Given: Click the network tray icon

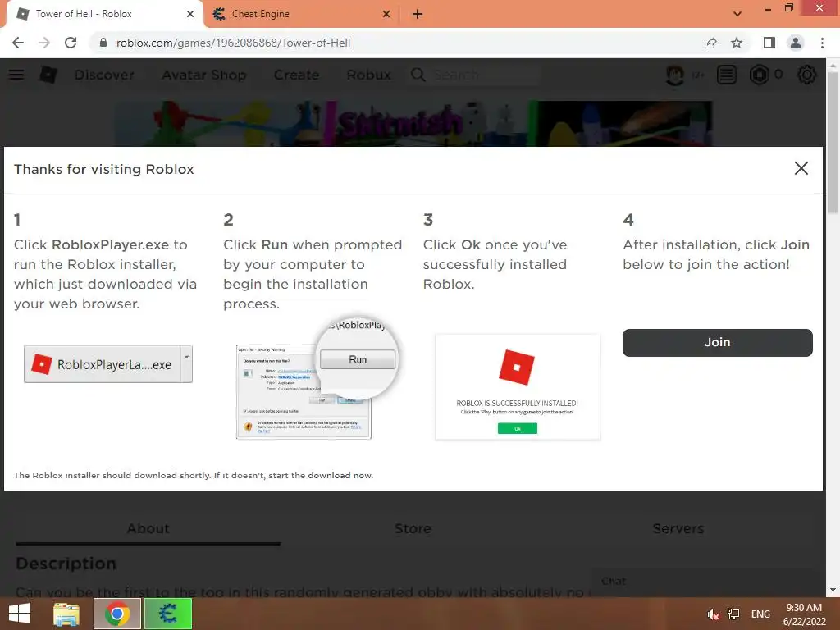Looking at the screenshot, I should tap(733, 614).
